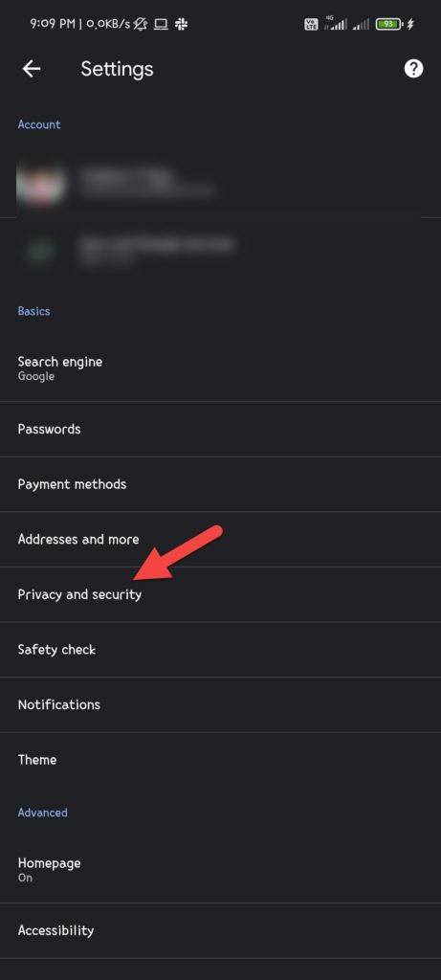
Task: Tap the Slack icon in status bar
Action: click(x=181, y=24)
